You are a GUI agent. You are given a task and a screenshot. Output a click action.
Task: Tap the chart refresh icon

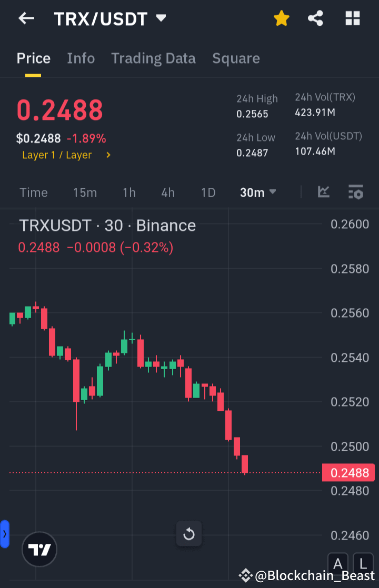tap(188, 533)
